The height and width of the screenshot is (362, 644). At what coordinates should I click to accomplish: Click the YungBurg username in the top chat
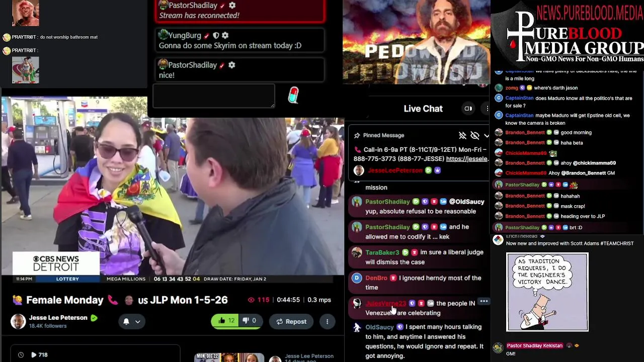[185, 35]
